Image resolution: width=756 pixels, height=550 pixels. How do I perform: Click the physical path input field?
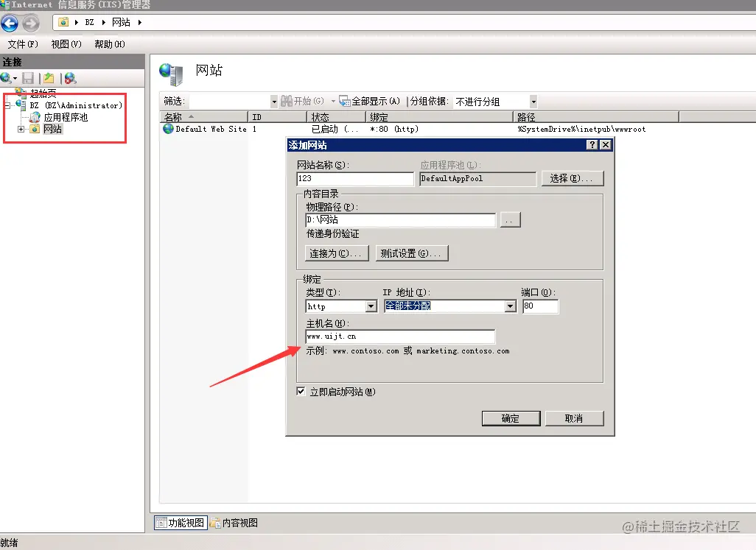[401, 220]
